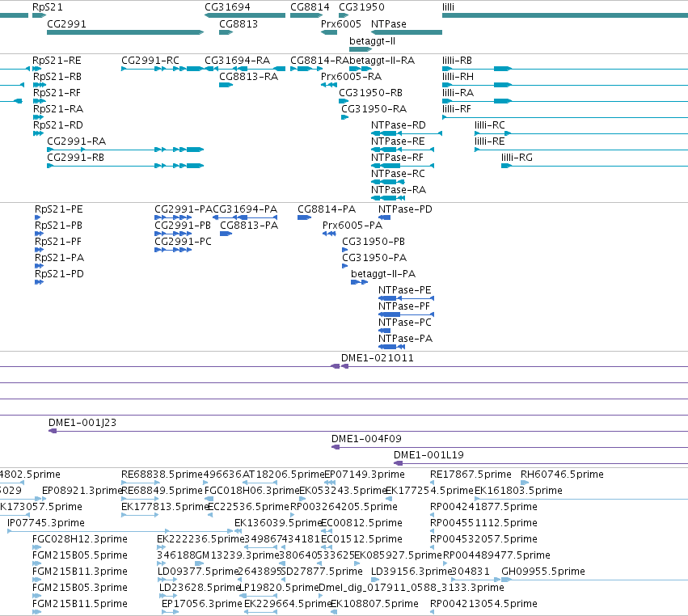Click transcript CG2991-RA label
The width and height of the screenshot is (688, 616).
tap(76, 141)
